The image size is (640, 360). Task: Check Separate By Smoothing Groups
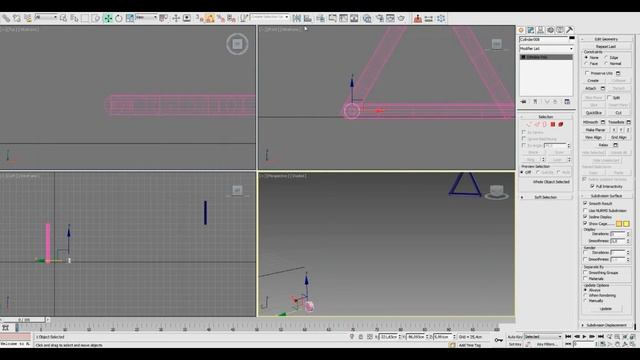pos(585,272)
